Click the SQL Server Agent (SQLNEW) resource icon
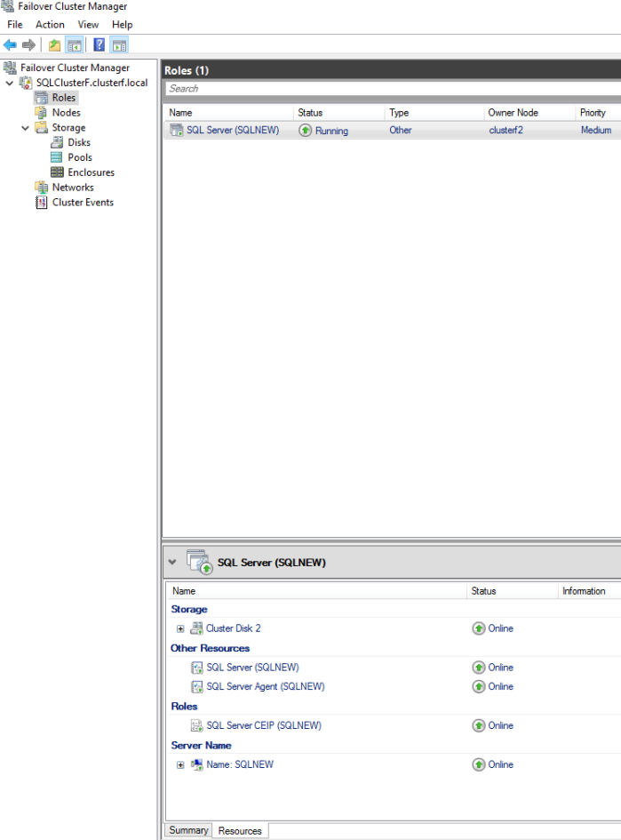This screenshot has height=840, width=621. (197, 687)
